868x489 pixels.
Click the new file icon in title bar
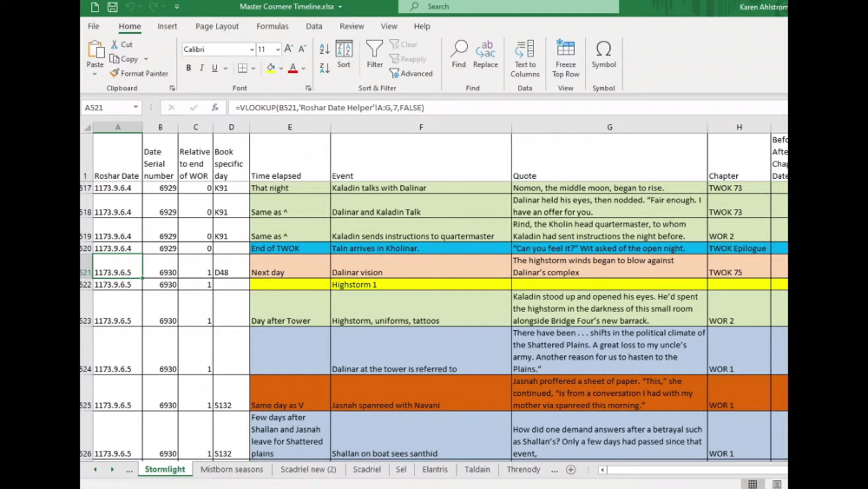click(95, 7)
